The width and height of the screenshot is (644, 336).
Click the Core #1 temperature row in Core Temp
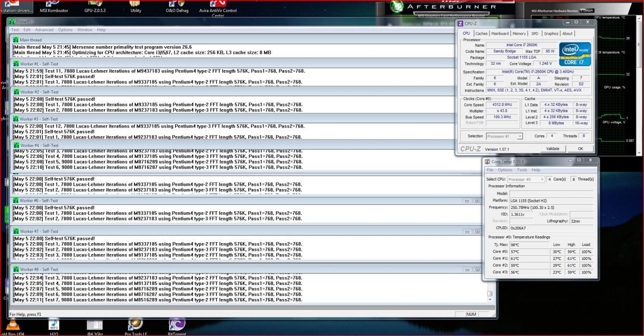540,258
